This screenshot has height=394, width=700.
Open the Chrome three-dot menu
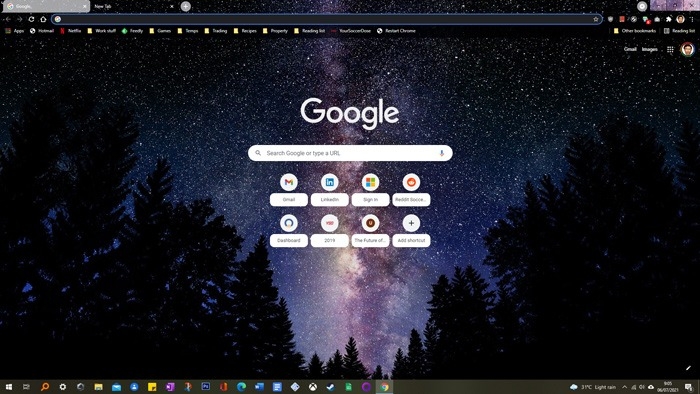692,19
